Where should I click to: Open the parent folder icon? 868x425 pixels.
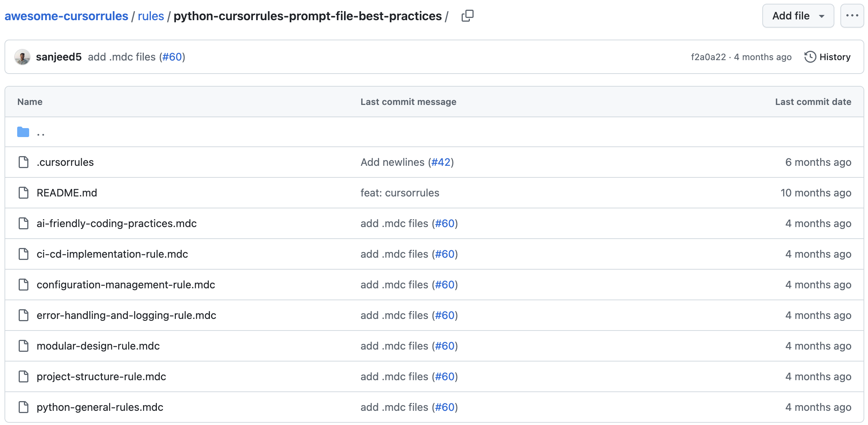point(23,132)
